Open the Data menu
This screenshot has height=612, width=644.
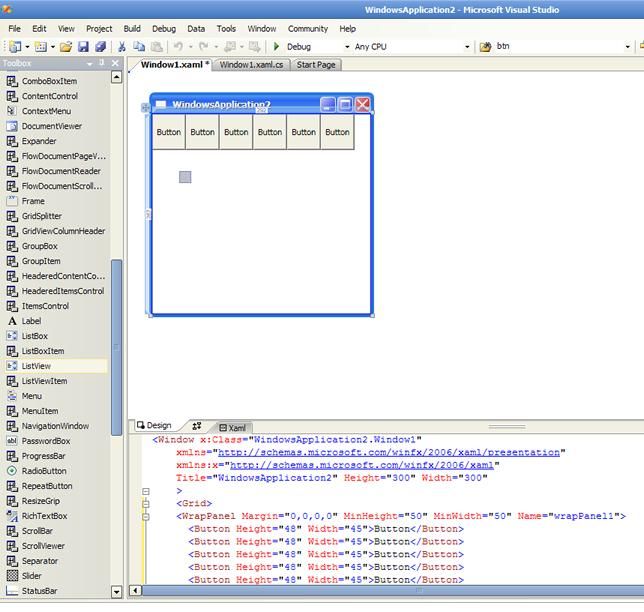click(196, 29)
